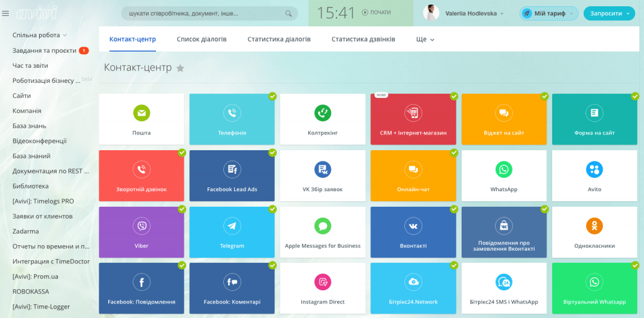Image resolution: width=644 pixels, height=318 pixels.
Task: Open [Avivi]: Time-Logger sidebar link
Action: [41, 307]
